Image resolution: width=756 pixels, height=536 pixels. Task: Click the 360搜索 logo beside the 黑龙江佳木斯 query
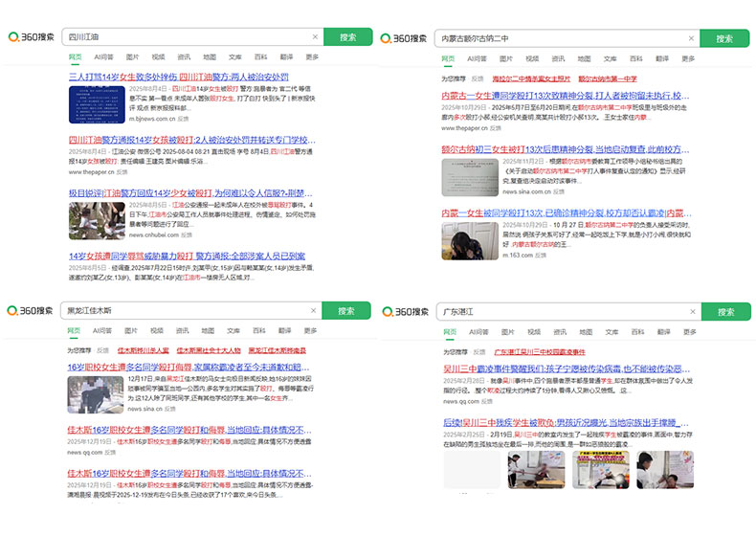click(30, 311)
